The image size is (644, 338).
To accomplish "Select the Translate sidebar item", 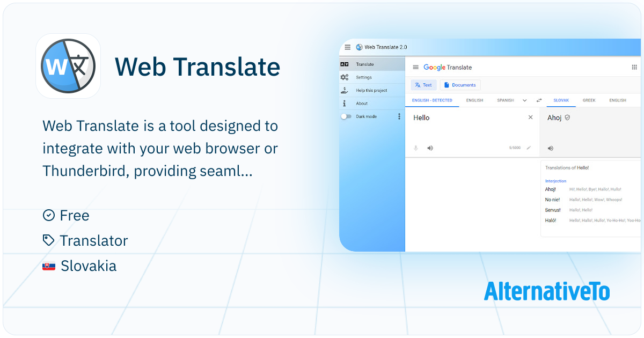I will [372, 64].
